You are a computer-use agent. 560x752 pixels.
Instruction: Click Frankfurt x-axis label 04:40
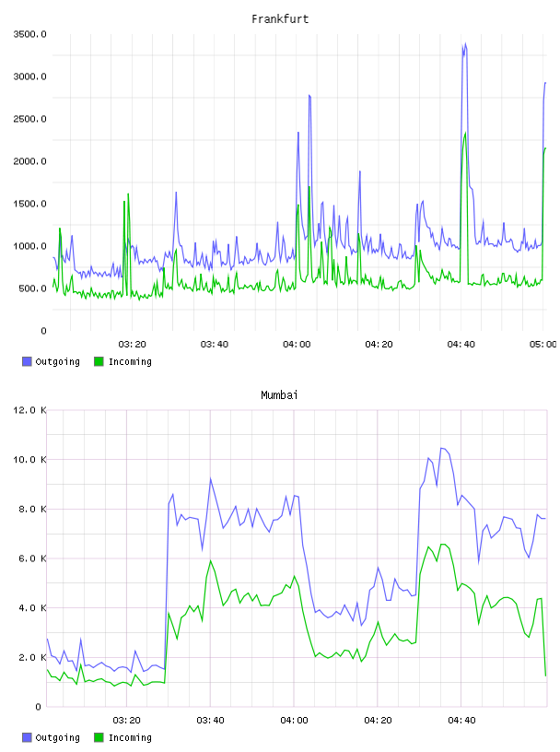coord(461,345)
